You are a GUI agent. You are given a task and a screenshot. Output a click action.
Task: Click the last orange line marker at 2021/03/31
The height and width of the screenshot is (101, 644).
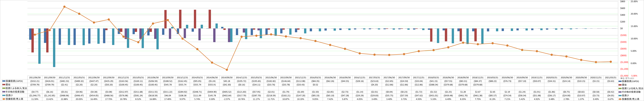611,62
